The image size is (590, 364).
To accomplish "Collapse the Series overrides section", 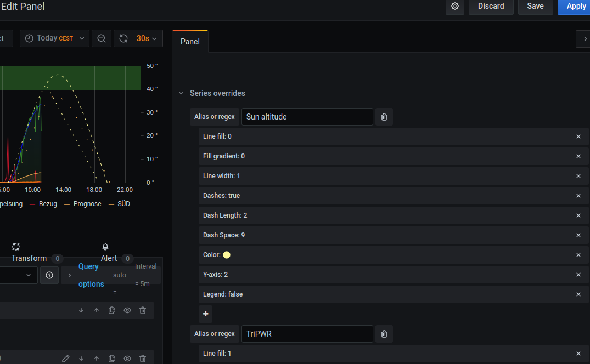I will click(x=181, y=93).
